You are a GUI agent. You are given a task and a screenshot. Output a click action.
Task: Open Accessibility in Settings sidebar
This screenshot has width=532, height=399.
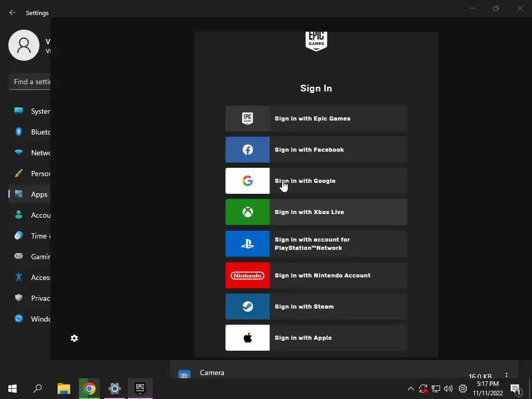(30, 277)
